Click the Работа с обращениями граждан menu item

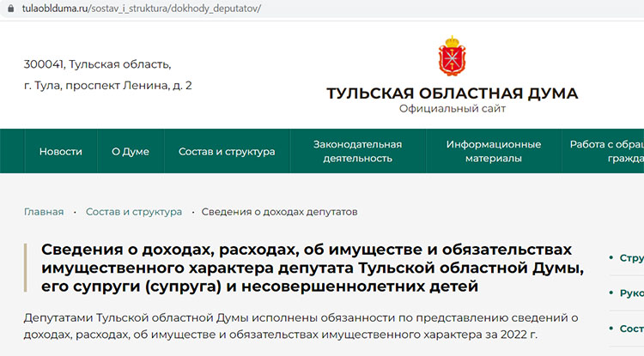tap(606, 152)
